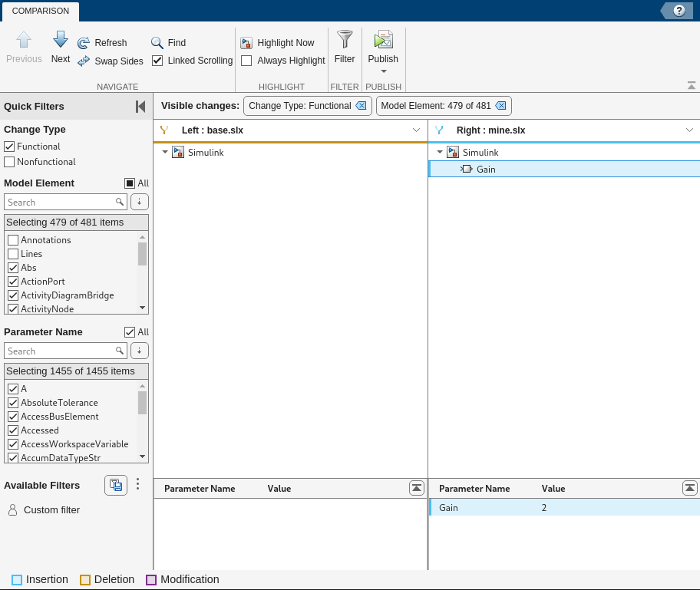Click the right Simulink tree item label
The height and width of the screenshot is (590, 700).
480,152
